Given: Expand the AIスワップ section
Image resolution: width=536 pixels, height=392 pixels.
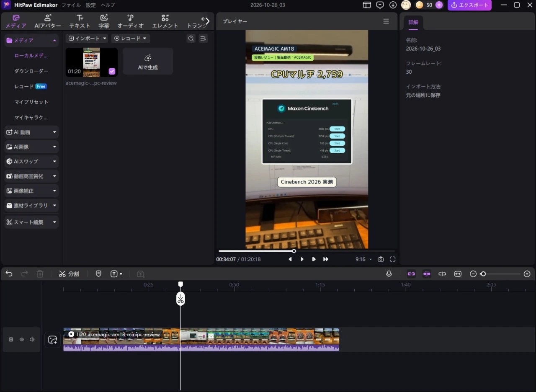Looking at the screenshot, I should (31, 162).
